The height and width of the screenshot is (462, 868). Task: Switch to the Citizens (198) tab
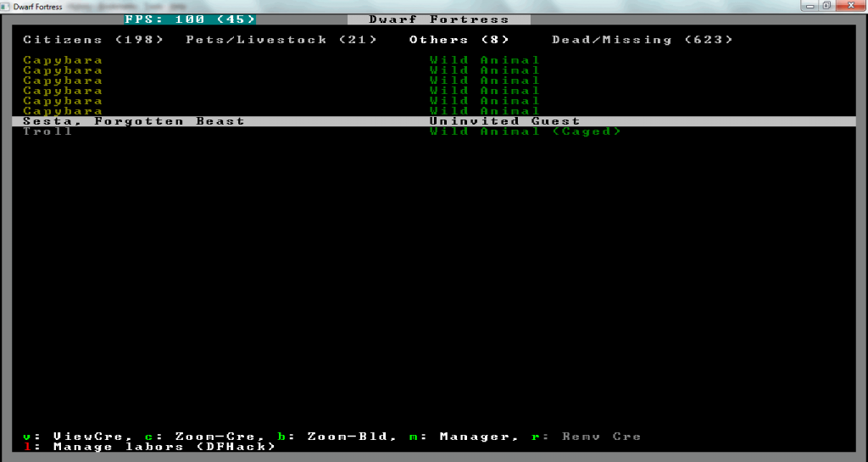(x=93, y=40)
